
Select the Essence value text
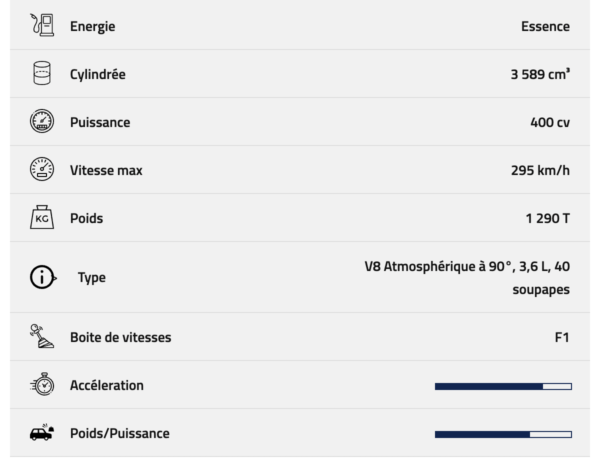[545, 26]
